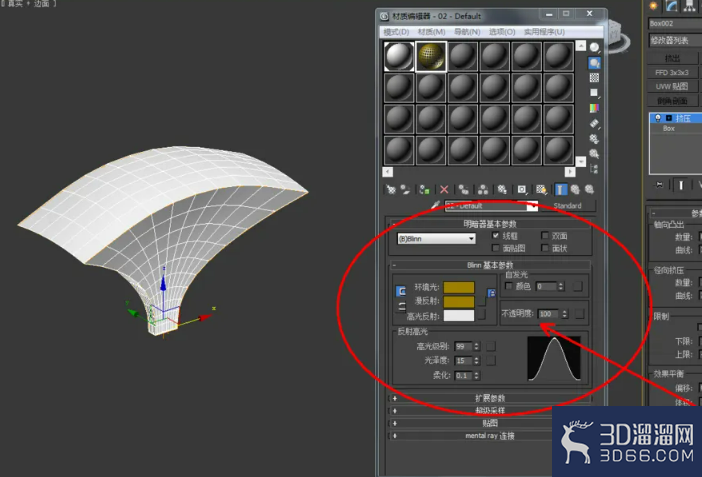Click the Material ID Channel icon
This screenshot has width=702, height=477.
[x=522, y=189]
